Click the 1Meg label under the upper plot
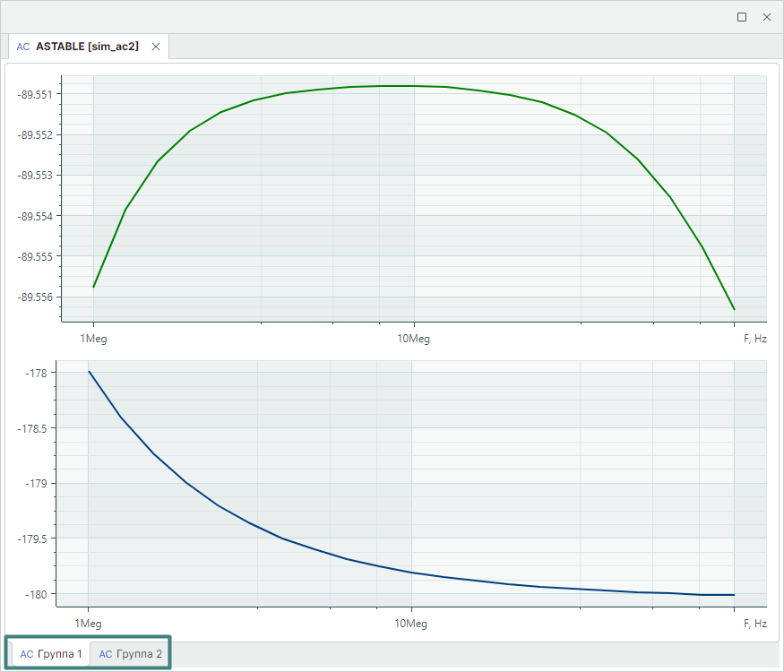 93,339
